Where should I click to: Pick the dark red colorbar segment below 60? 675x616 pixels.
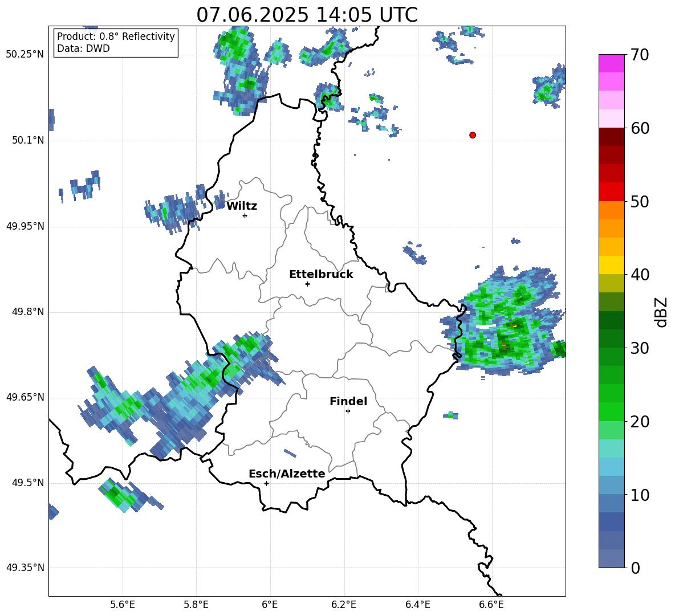pyautogui.click(x=611, y=137)
